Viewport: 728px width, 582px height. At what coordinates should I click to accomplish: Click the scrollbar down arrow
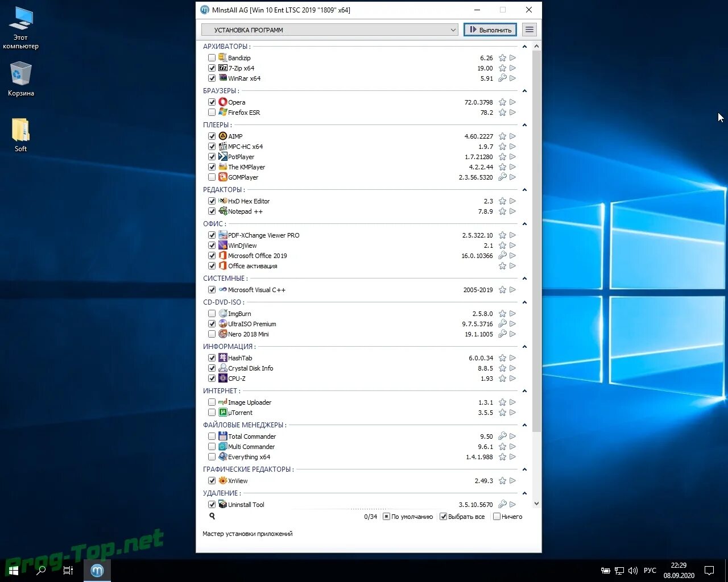click(x=536, y=504)
